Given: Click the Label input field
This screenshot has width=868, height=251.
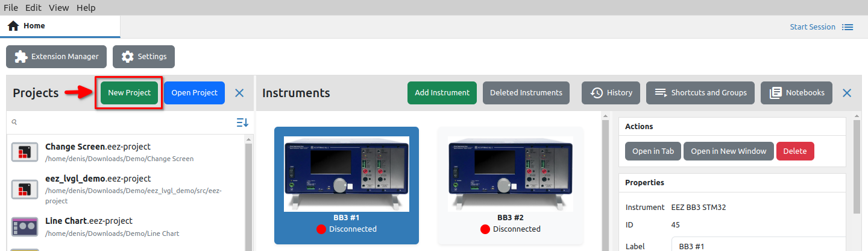Looking at the screenshot, I should pos(758,246).
